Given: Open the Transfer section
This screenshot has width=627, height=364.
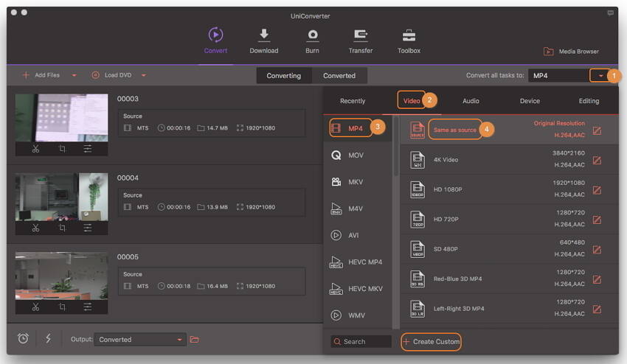Looking at the screenshot, I should (360, 41).
